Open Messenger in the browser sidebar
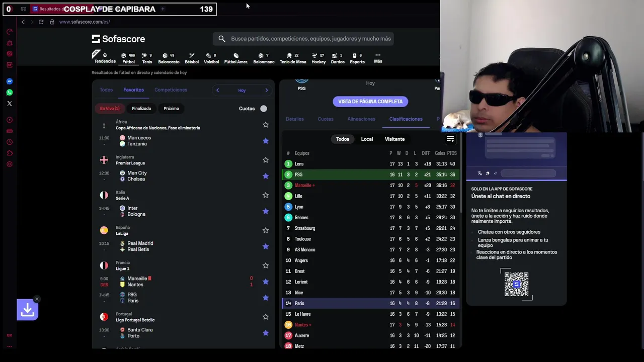The height and width of the screenshot is (362, 644). (x=9, y=81)
